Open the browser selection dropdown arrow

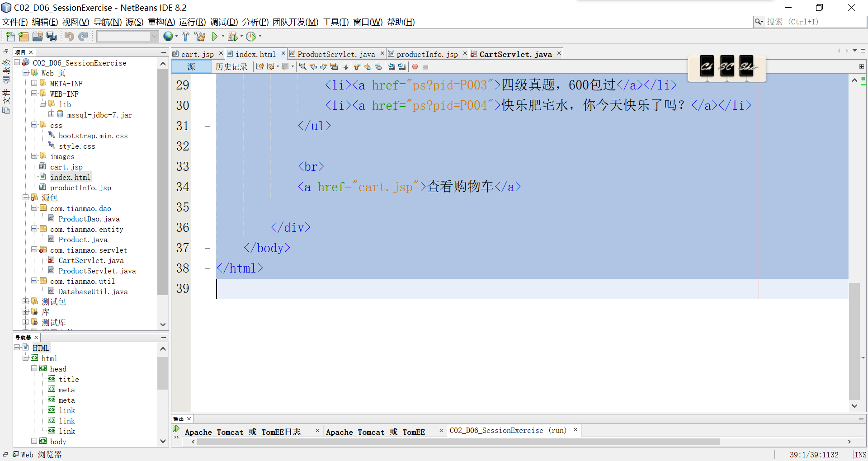click(x=176, y=37)
